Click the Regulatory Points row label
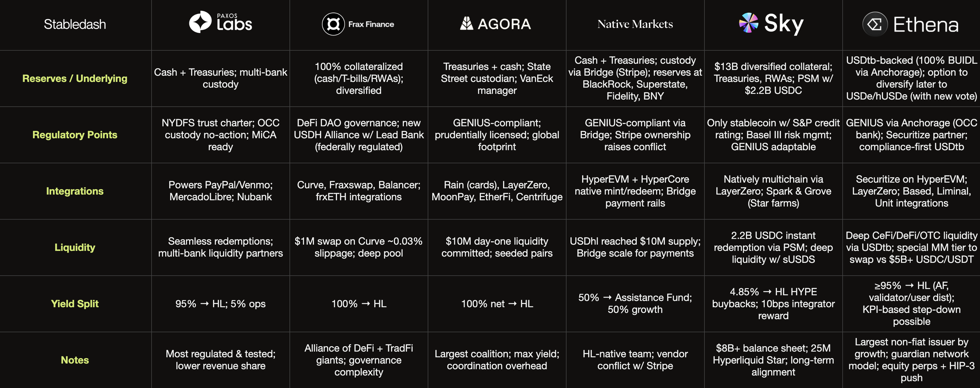Screen dimensions: 980x388 [75, 135]
